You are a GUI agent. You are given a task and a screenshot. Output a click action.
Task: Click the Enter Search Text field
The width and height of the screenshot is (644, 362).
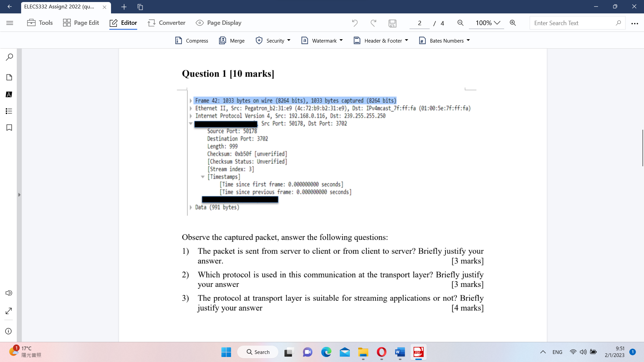(573, 23)
